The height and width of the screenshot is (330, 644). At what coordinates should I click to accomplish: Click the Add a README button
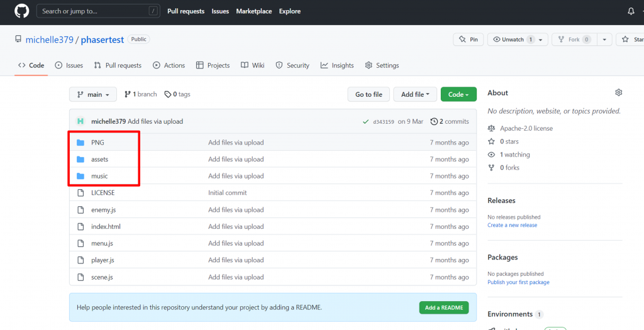coord(443,307)
